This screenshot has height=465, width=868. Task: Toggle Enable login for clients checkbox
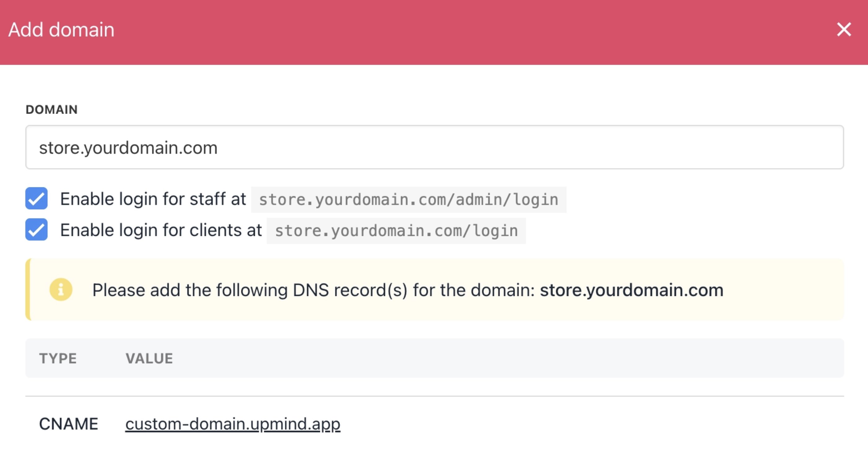click(36, 230)
